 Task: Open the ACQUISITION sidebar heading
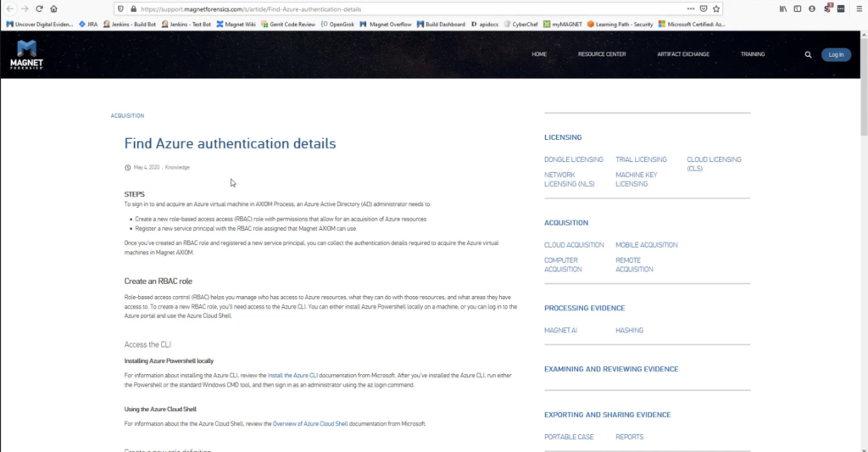pyautogui.click(x=566, y=223)
